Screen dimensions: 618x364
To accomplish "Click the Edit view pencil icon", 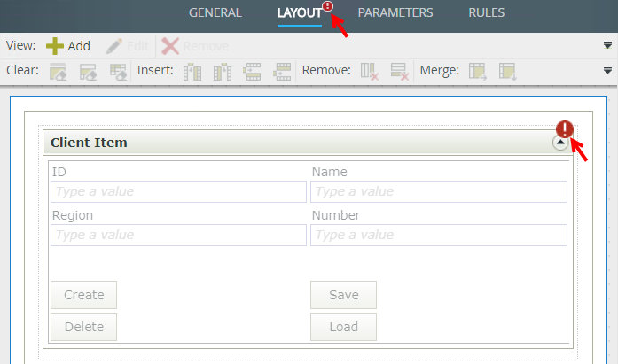I will coord(113,46).
